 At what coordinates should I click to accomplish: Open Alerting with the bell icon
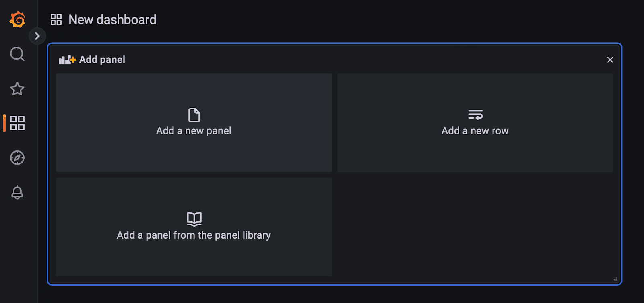pyautogui.click(x=17, y=193)
